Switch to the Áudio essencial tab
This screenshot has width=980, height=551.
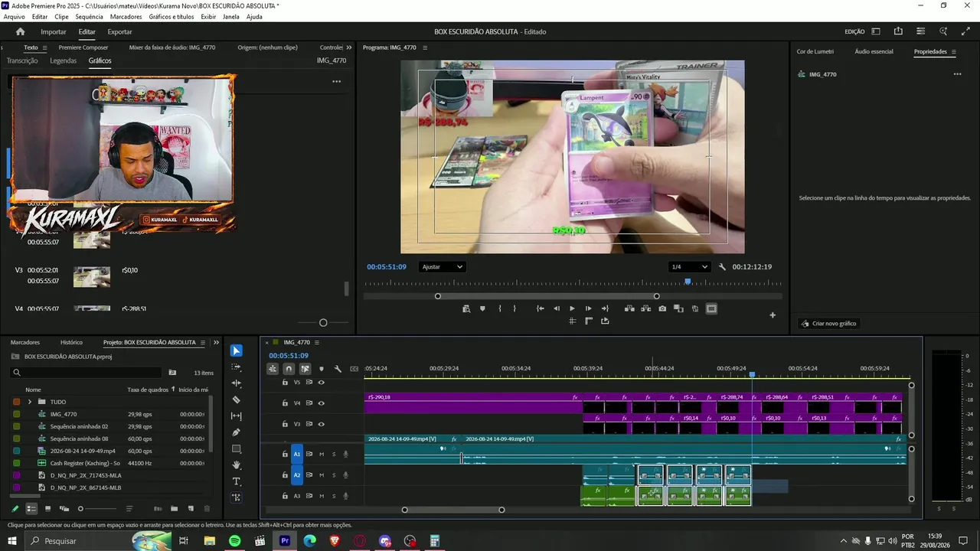pyautogui.click(x=874, y=52)
